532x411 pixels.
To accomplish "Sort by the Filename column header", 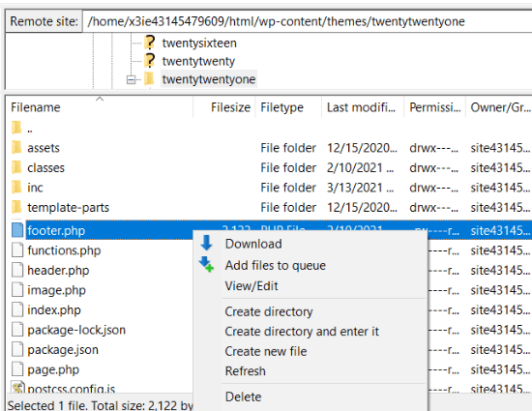I will click(x=36, y=107).
